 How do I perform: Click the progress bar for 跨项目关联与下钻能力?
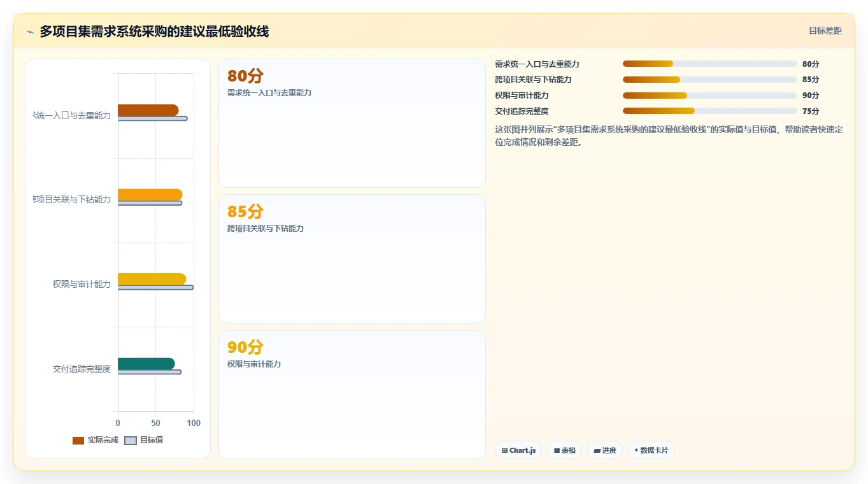click(710, 80)
